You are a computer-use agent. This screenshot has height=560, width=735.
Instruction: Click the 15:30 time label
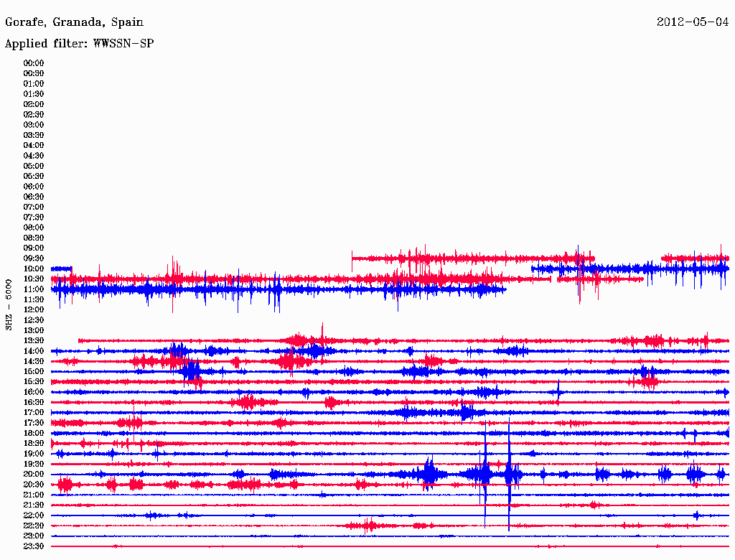(34, 382)
